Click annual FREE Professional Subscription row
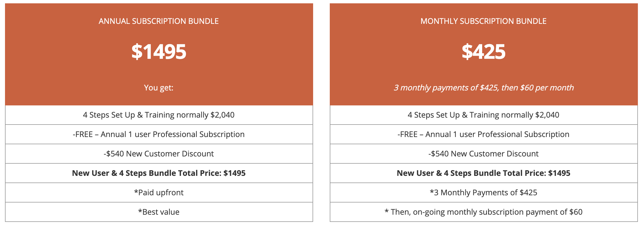Viewport: 644px width, 228px height. pos(159,134)
